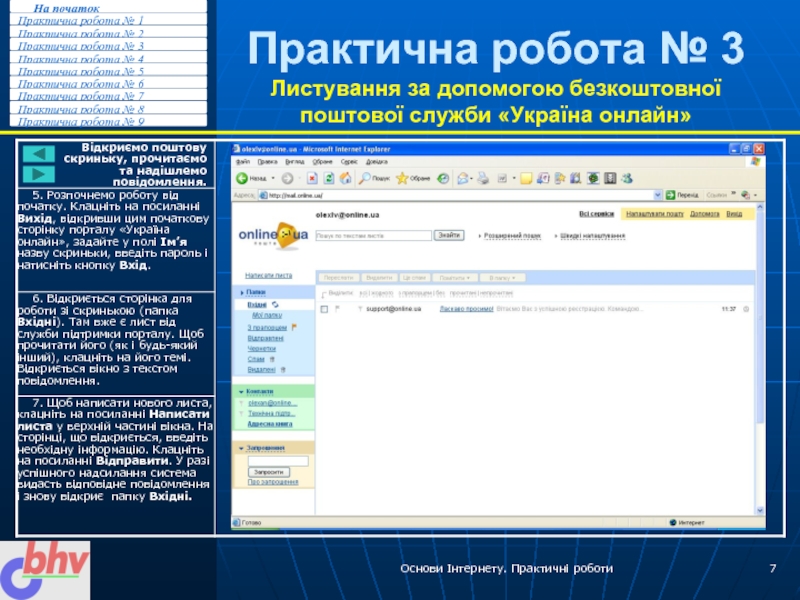
Task: Click the Всі сервіси link
Action: click(596, 214)
